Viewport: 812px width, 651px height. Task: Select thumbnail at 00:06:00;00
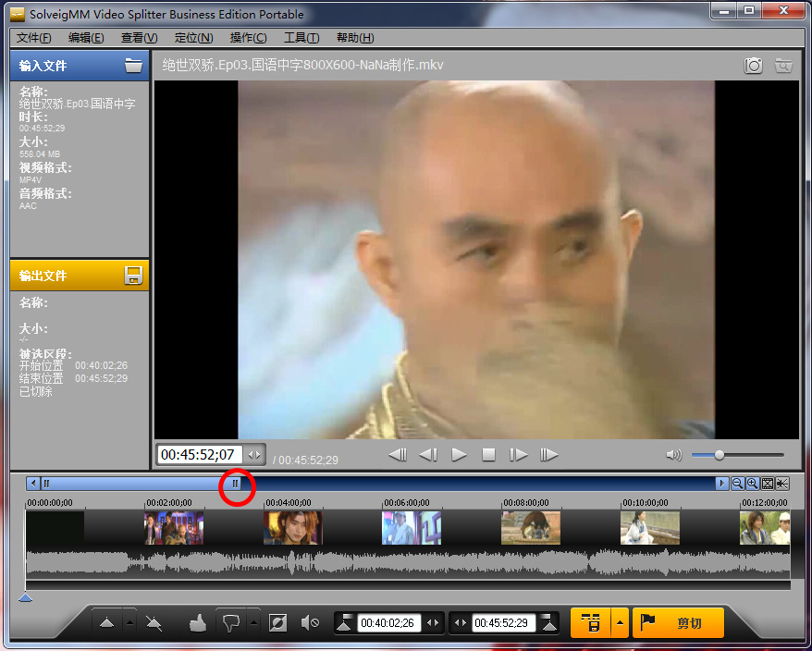coord(412,528)
